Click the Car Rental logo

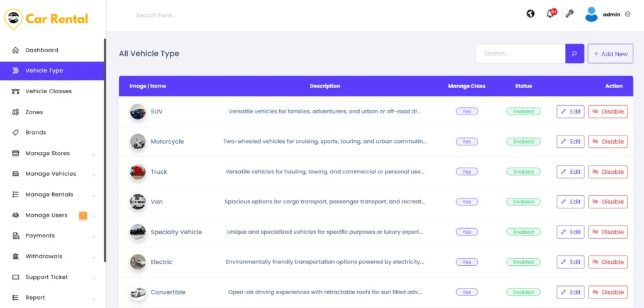[47, 19]
